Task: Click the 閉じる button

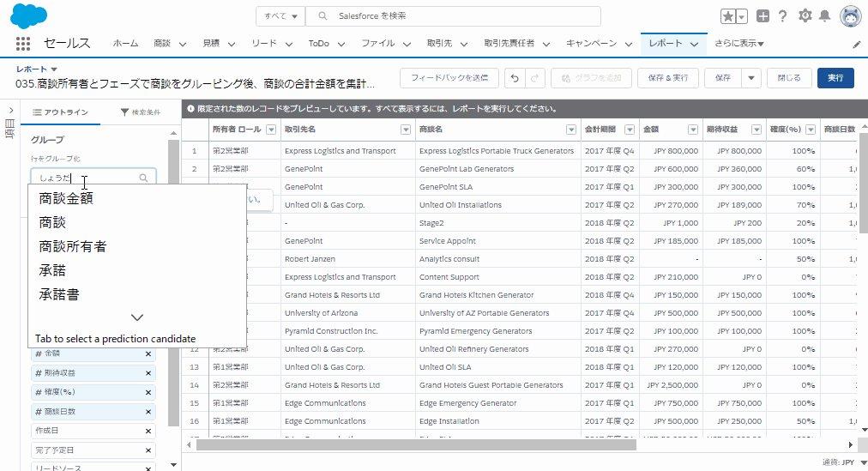Action: [x=789, y=78]
